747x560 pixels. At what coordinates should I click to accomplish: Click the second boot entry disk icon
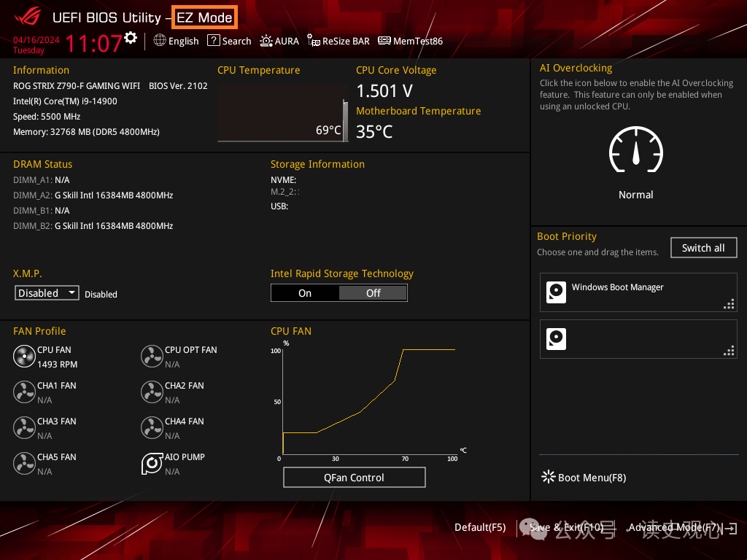tap(556, 339)
